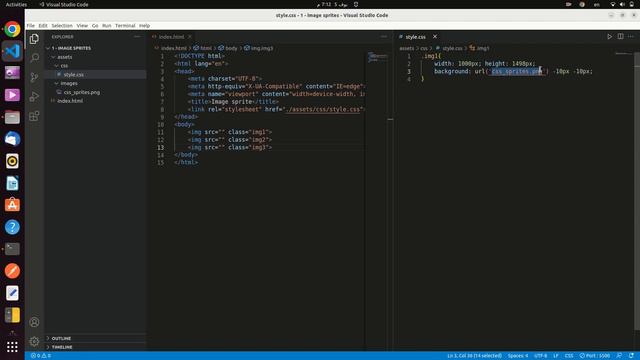
Task: Change indentation via Spaces: 4
Action: 518,356
